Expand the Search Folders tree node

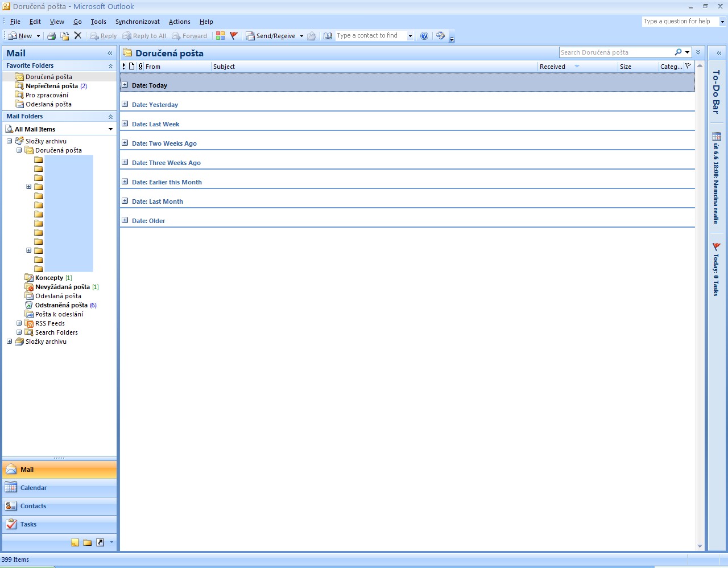[19, 332]
